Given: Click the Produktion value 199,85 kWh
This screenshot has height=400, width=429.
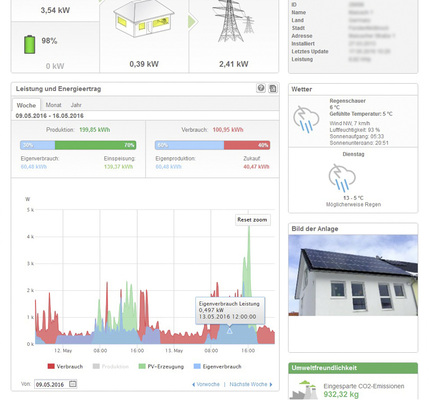Looking at the screenshot, I should [95, 130].
